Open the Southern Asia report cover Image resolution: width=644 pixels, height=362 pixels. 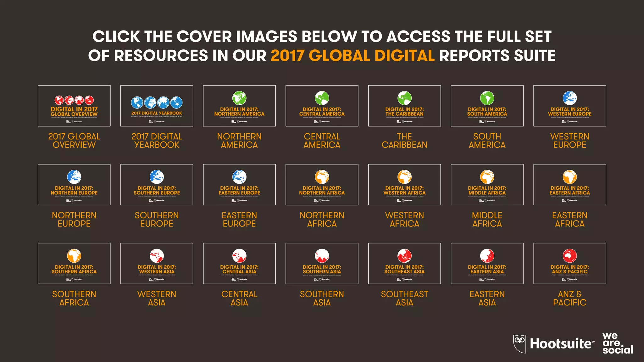pos(322,264)
